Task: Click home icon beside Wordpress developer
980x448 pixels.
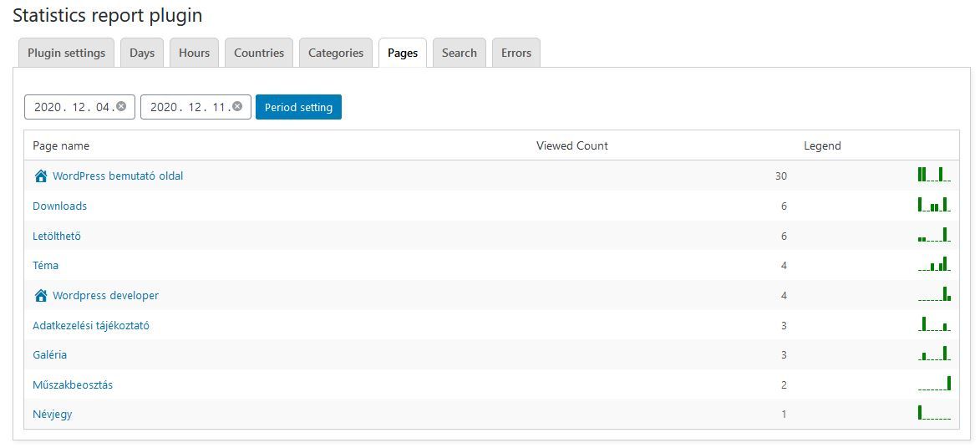Action: tap(40, 296)
